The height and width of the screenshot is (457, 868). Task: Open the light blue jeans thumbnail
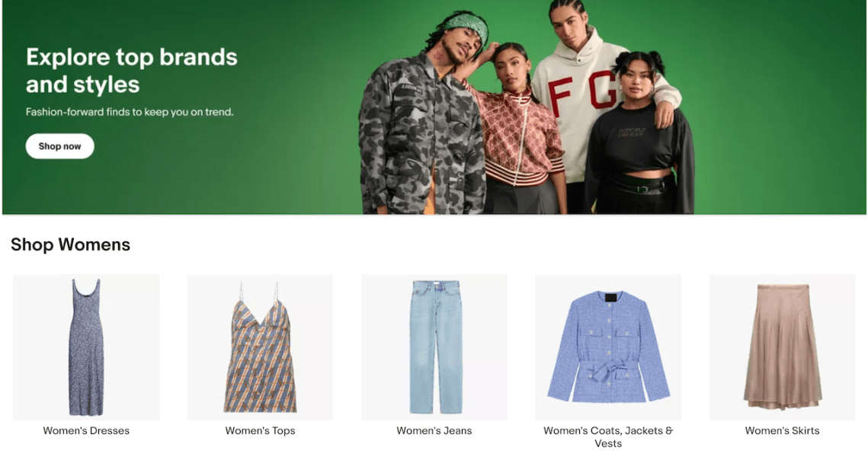[434, 347]
